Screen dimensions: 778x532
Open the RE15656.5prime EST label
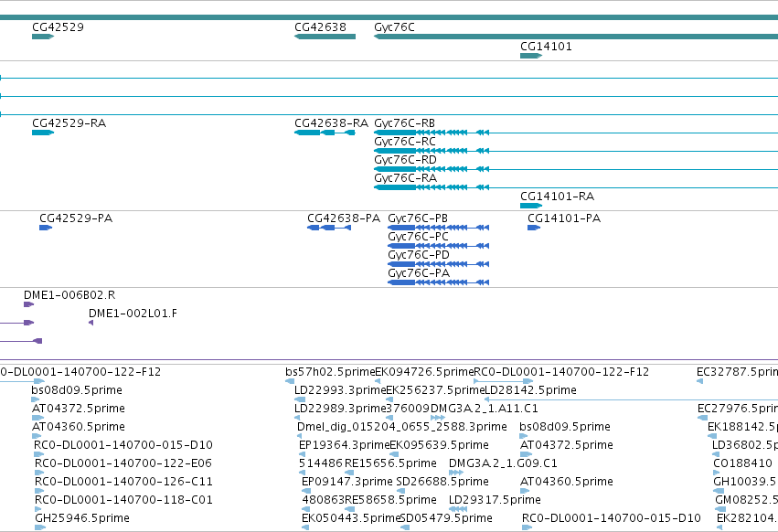[x=390, y=463]
